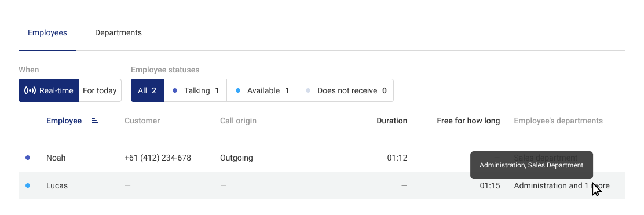Click the dot icon in Does not receive filter

click(308, 91)
